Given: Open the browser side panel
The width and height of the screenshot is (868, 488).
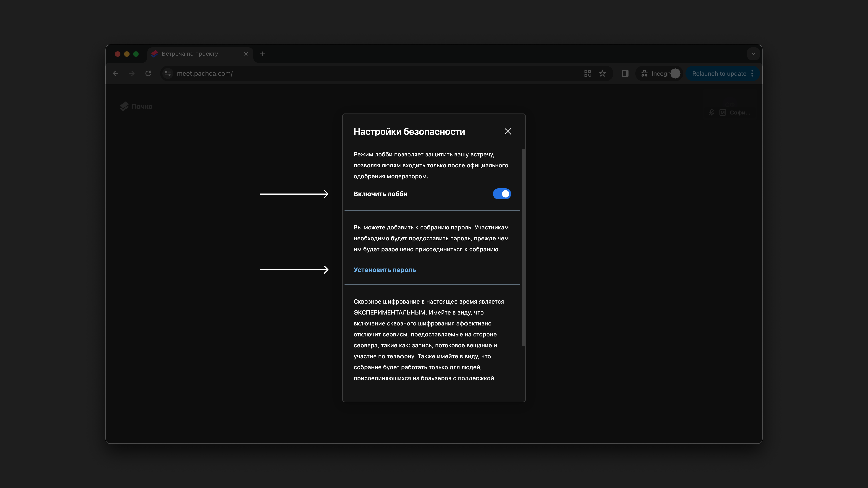Looking at the screenshot, I should pos(625,73).
